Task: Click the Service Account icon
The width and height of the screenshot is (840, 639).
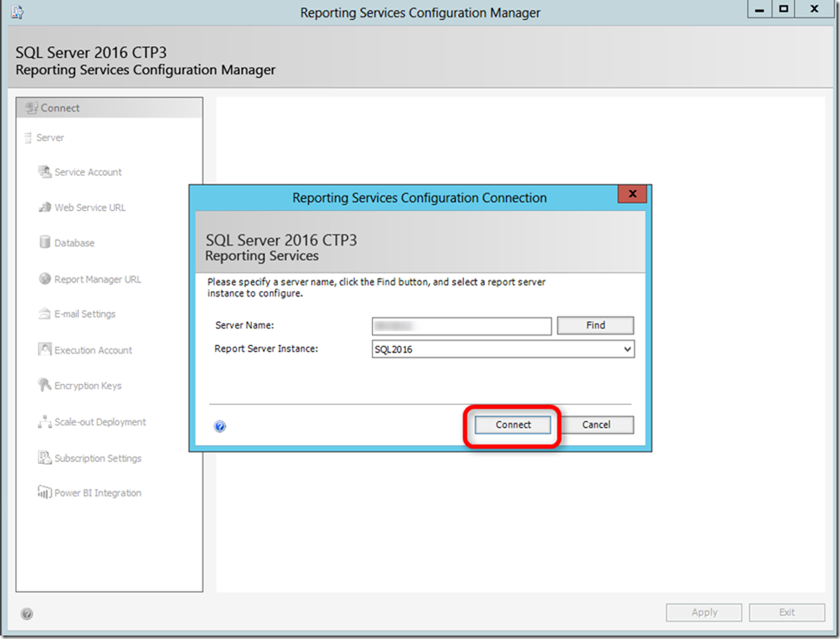Action: [44, 172]
